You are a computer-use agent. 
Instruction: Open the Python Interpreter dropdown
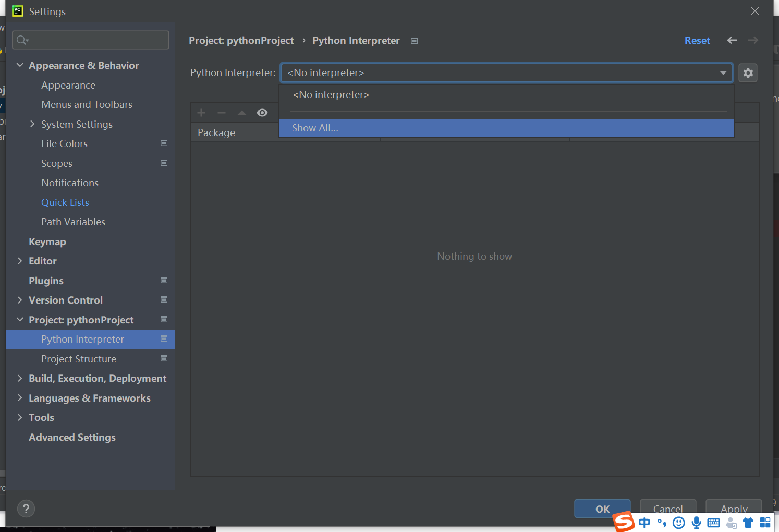tap(723, 72)
